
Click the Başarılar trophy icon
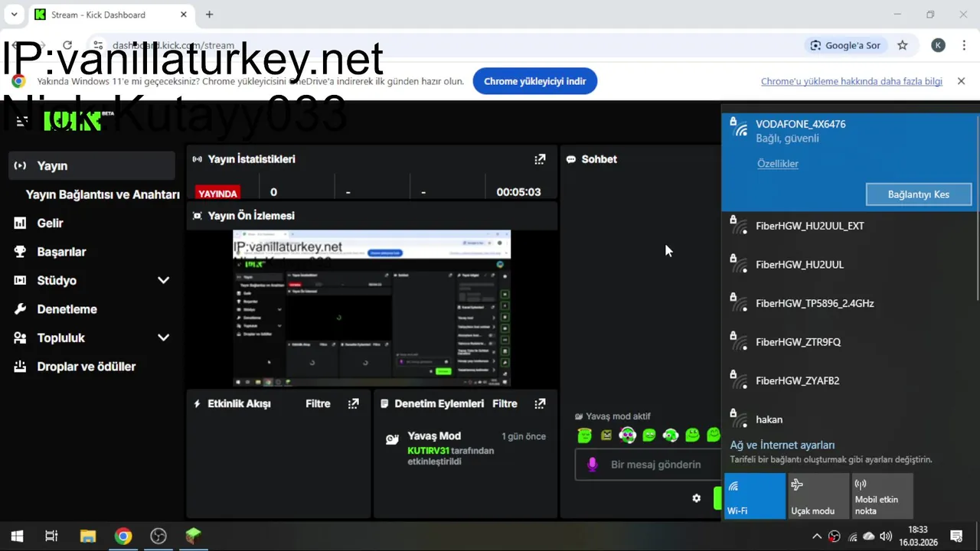tap(21, 252)
